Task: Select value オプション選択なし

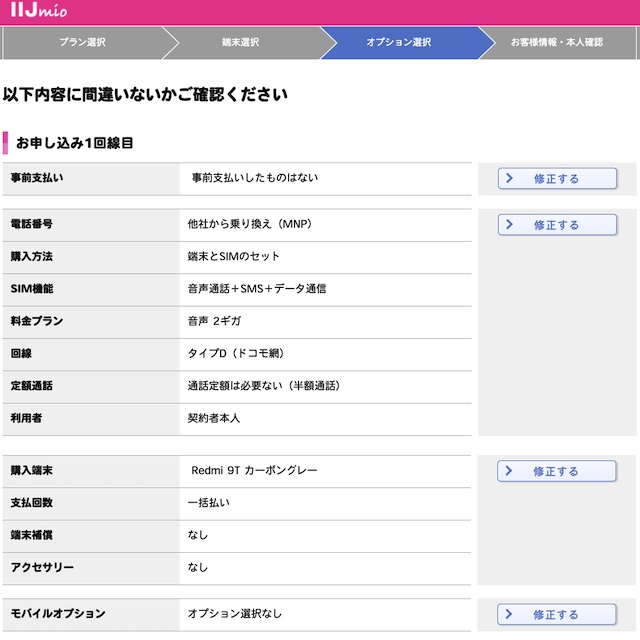Action: 235,613
